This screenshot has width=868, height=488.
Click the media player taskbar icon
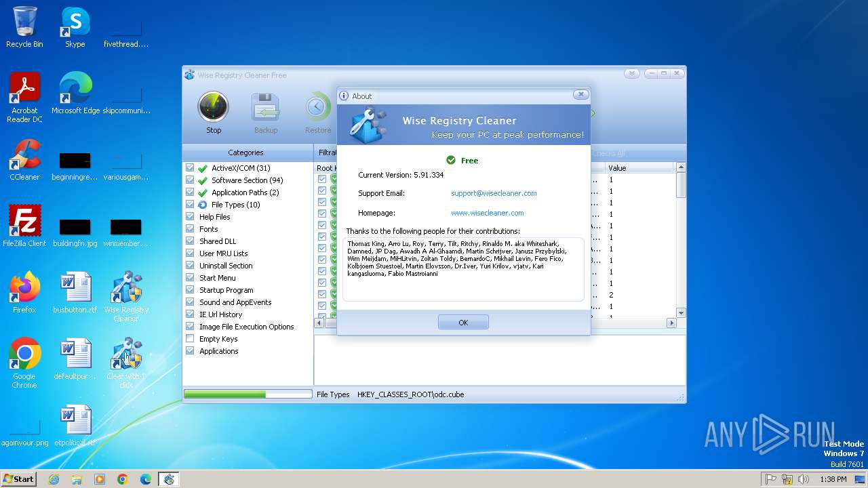100,479
